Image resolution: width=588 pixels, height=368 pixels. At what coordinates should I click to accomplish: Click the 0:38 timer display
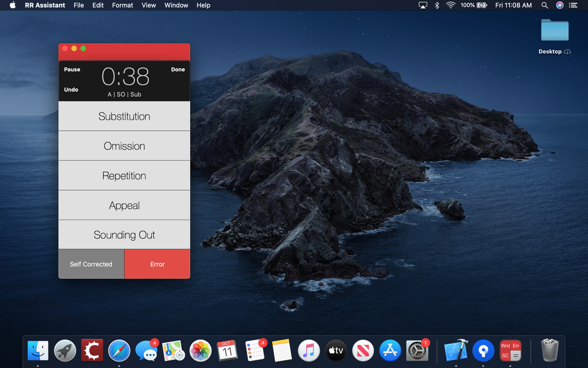[125, 76]
